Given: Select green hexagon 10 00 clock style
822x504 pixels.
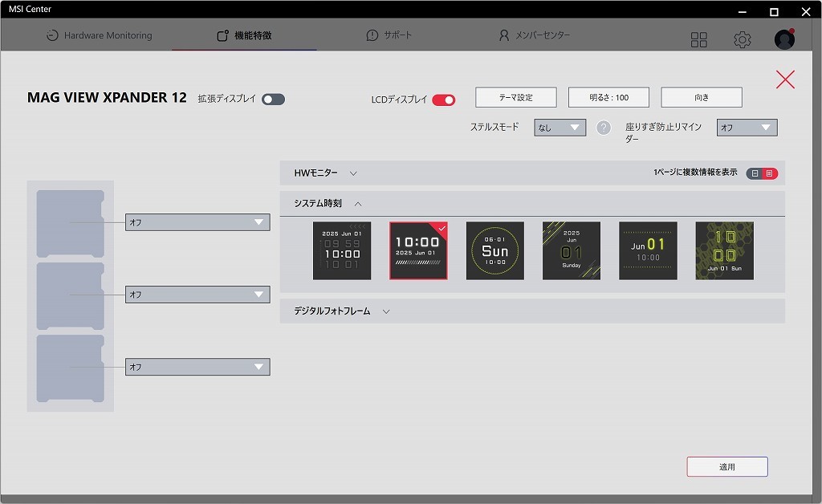Looking at the screenshot, I should pyautogui.click(x=725, y=250).
